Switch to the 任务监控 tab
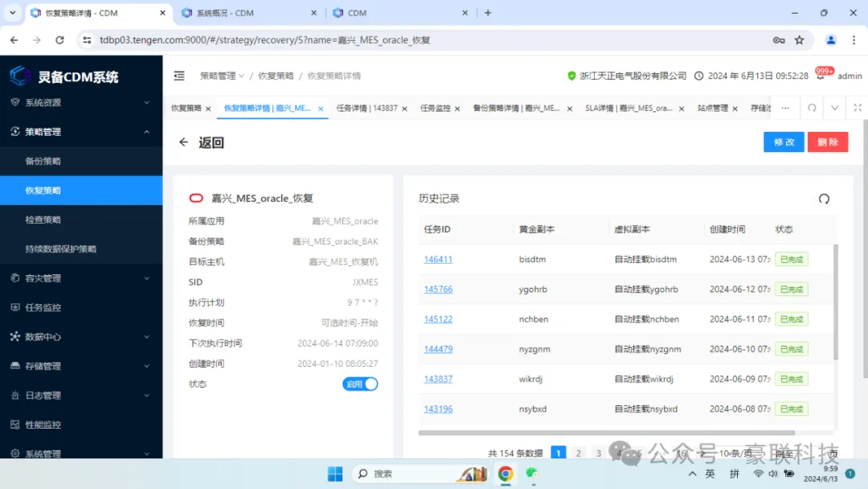868x489 pixels. 435,108
